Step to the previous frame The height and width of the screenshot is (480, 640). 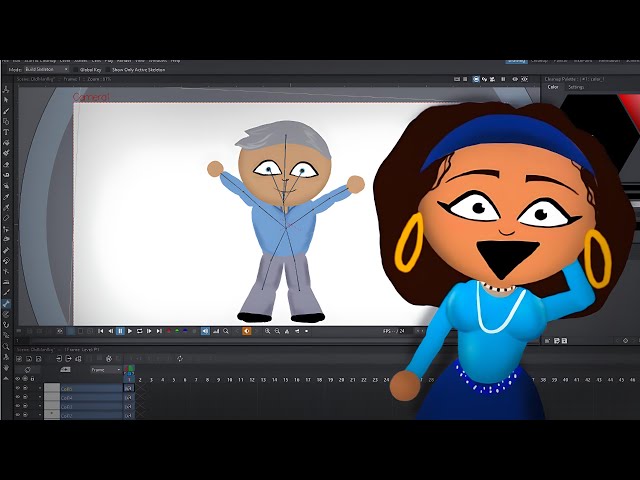click(110, 331)
